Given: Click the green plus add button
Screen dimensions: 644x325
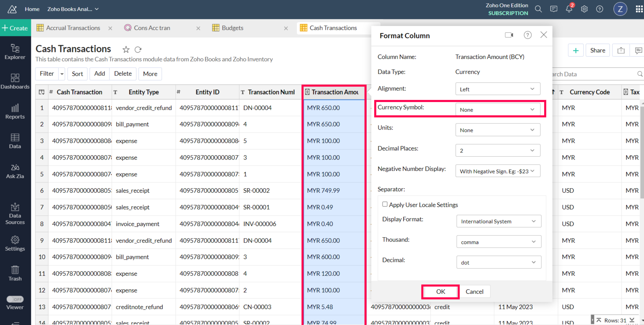Looking at the screenshot, I should [576, 50].
